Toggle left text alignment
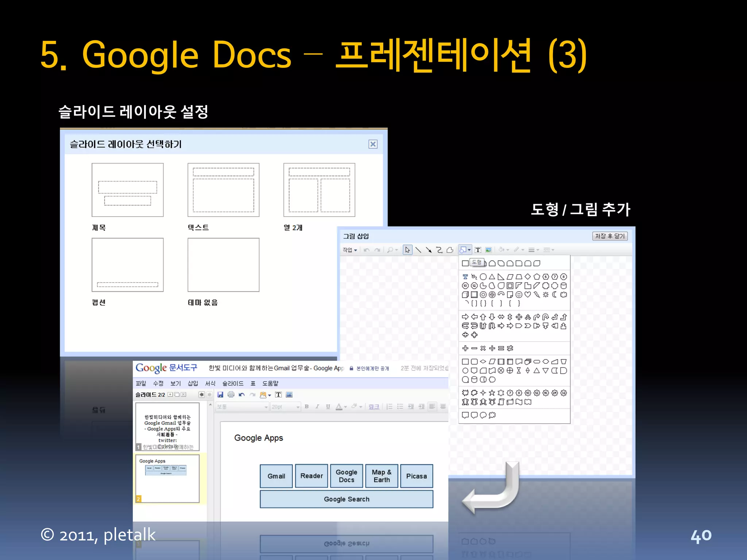 (x=432, y=407)
